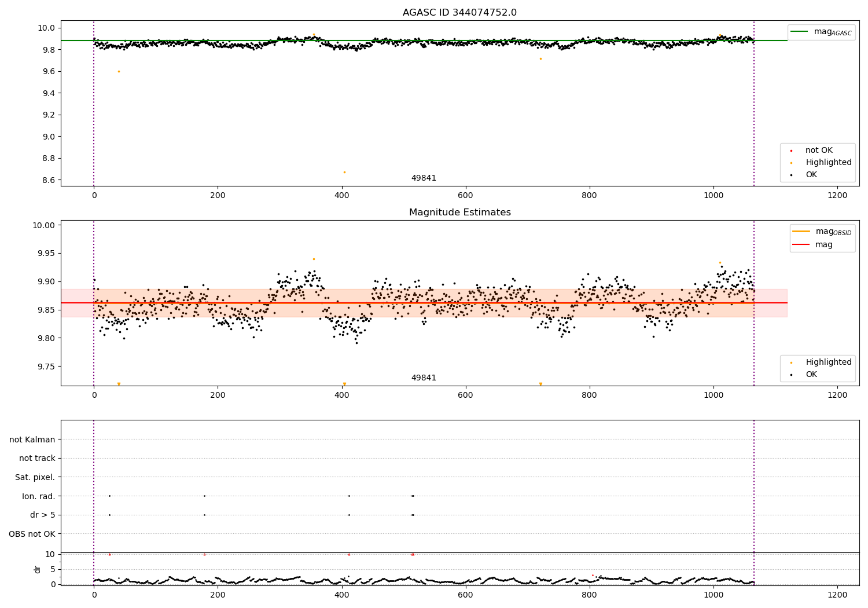Click the 'not Kalman' row label
Viewport: 868px width, 608px height.
coord(32,439)
